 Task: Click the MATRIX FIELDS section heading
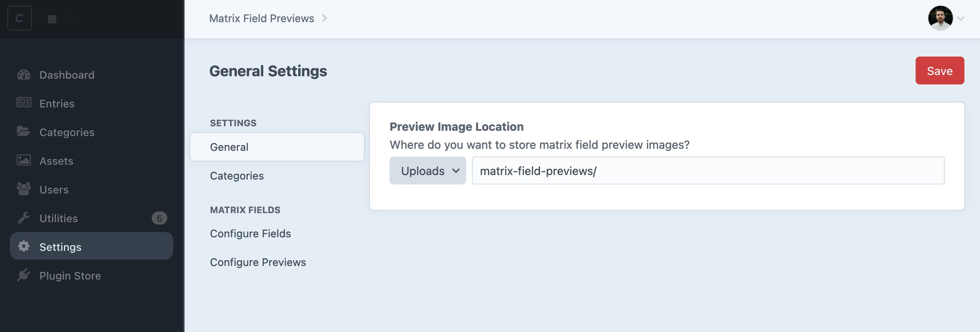coord(245,210)
